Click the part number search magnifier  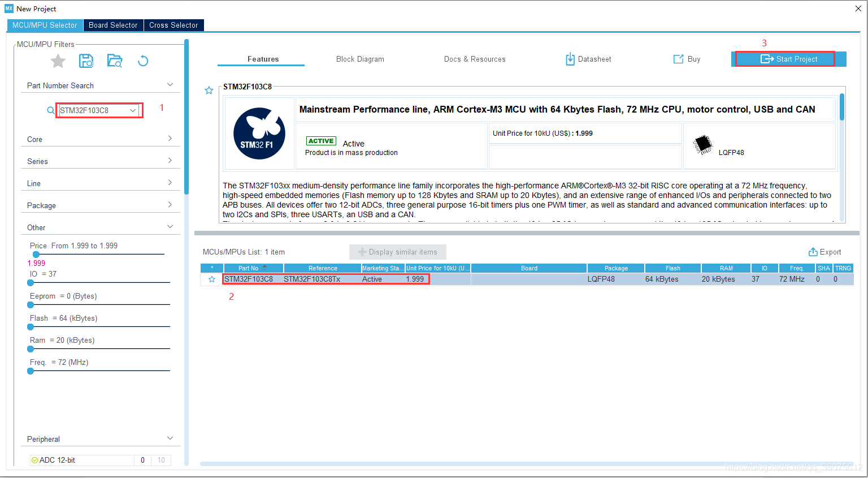(x=50, y=110)
